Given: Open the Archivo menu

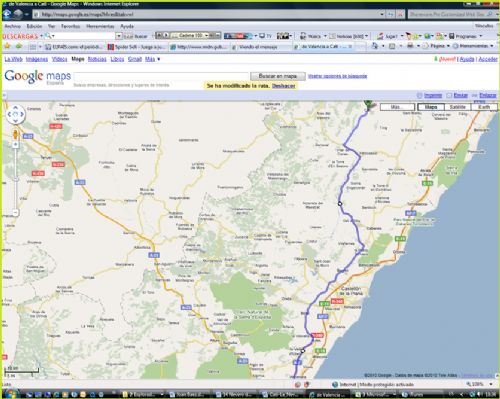Looking at the screenshot, I should coord(13,26).
